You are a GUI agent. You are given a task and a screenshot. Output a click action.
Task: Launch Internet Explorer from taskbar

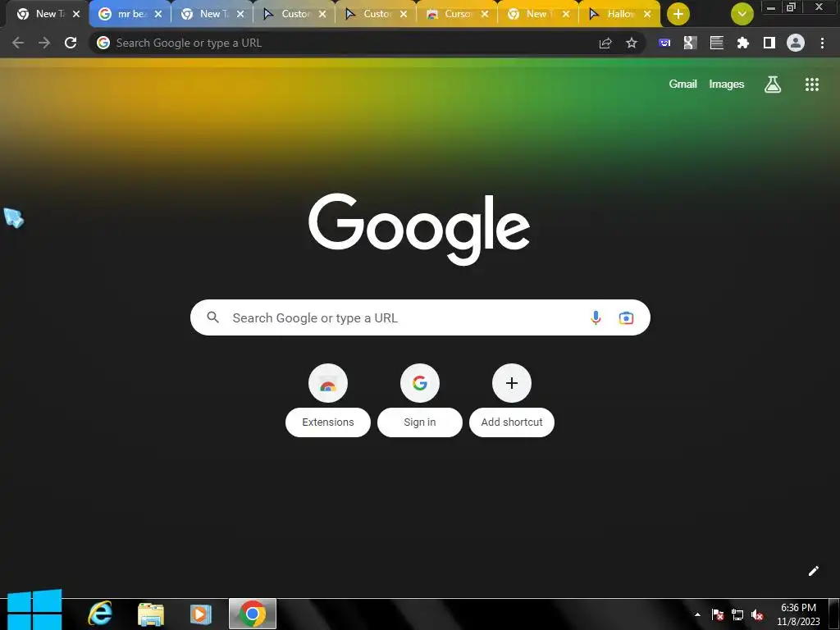[100, 614]
